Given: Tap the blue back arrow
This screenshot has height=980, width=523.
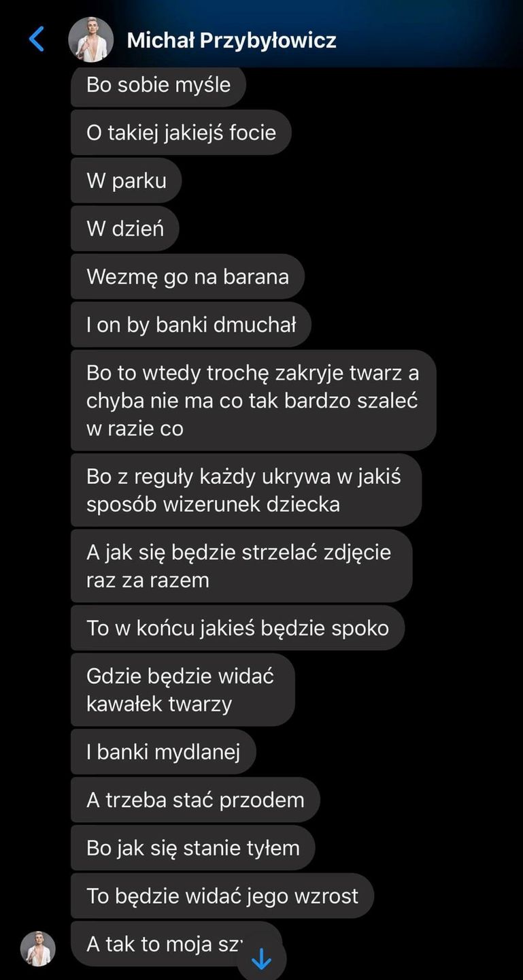Looking at the screenshot, I should tap(37, 39).
